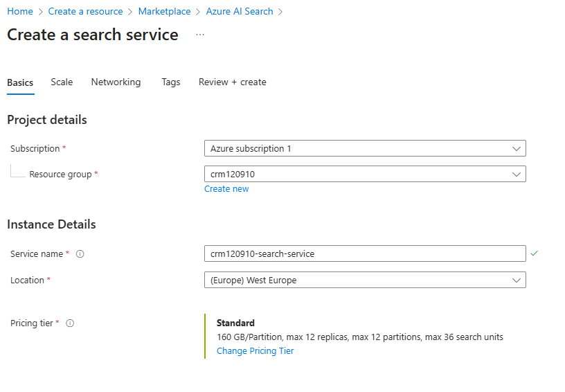Open the Create a resource breadcrumb
Viewport: 565px width, 392px height.
pyautogui.click(x=85, y=12)
